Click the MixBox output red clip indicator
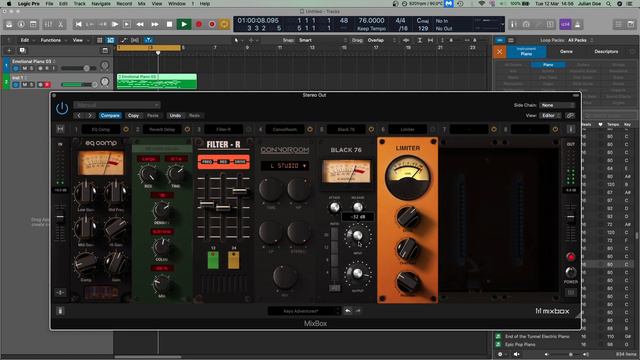The width and height of the screenshot is (640, 360). pos(571,257)
